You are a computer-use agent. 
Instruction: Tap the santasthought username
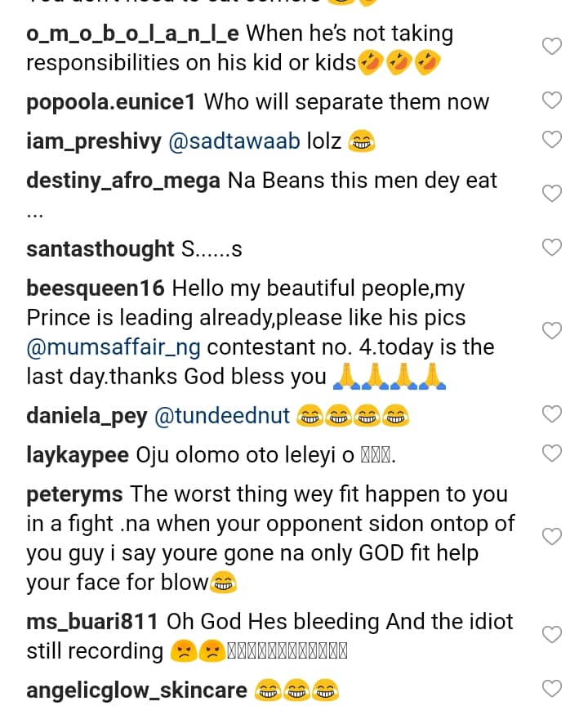click(100, 249)
